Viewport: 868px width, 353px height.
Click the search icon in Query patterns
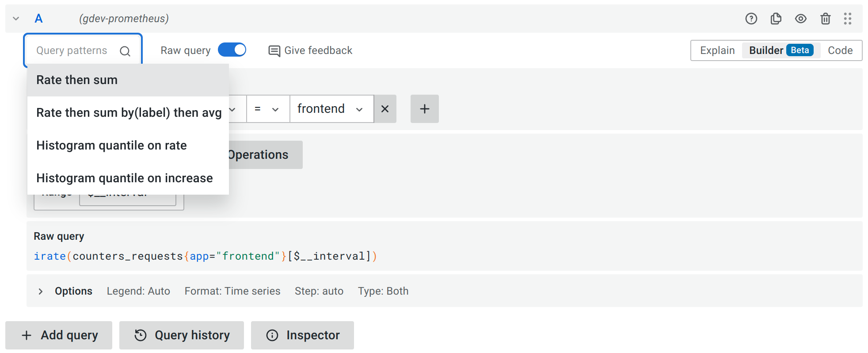click(x=125, y=51)
